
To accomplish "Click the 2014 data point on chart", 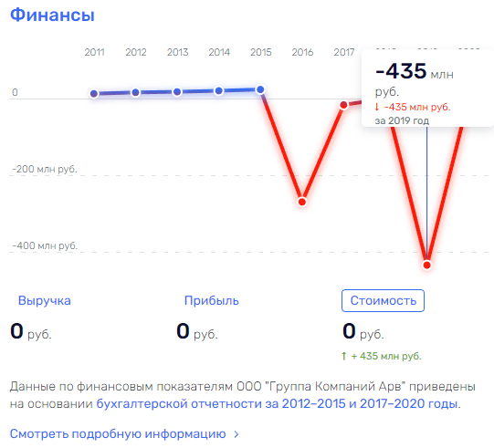I will pyautogui.click(x=218, y=91).
